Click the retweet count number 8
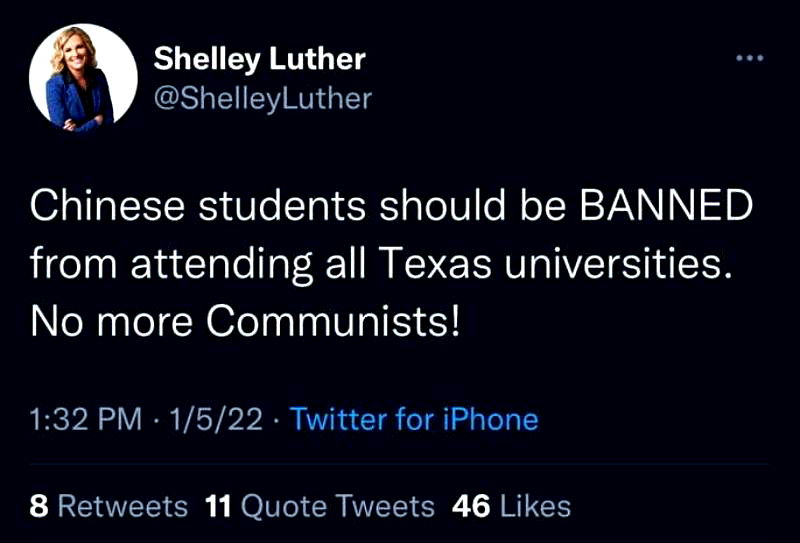 (x=39, y=506)
